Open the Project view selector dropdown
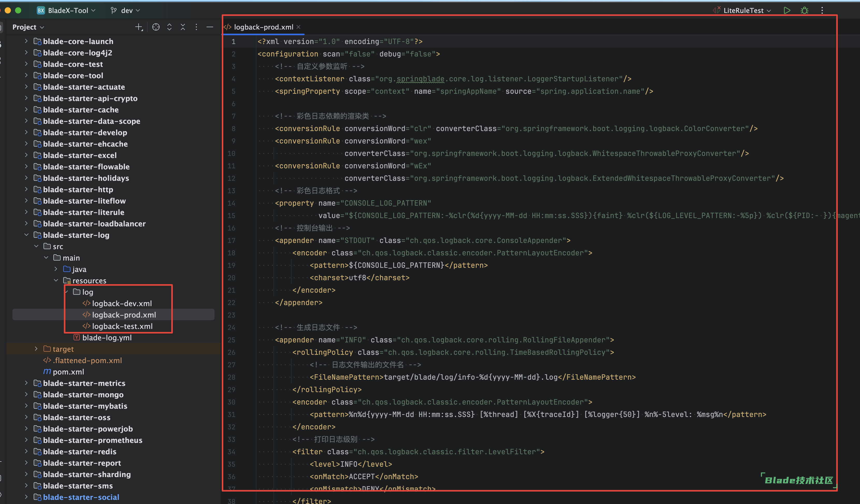 pos(28,27)
